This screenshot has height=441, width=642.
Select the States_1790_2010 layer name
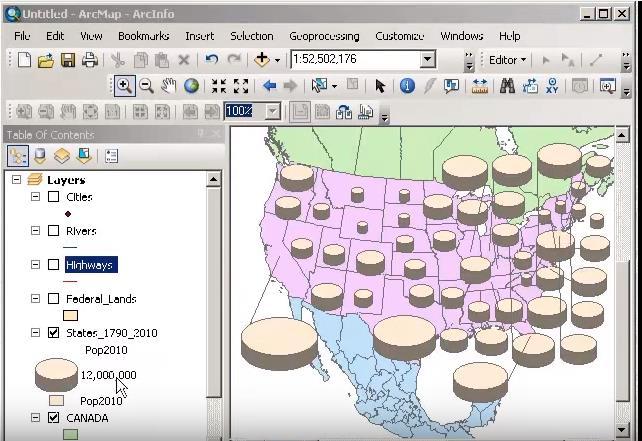point(112,333)
